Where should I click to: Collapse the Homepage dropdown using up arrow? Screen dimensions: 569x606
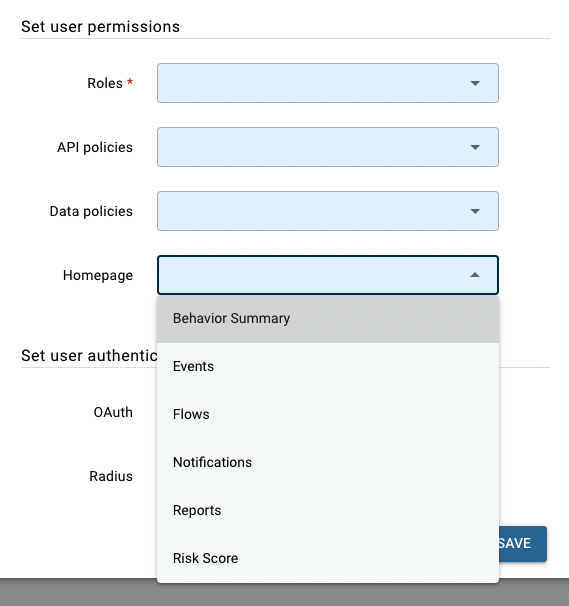(475, 275)
